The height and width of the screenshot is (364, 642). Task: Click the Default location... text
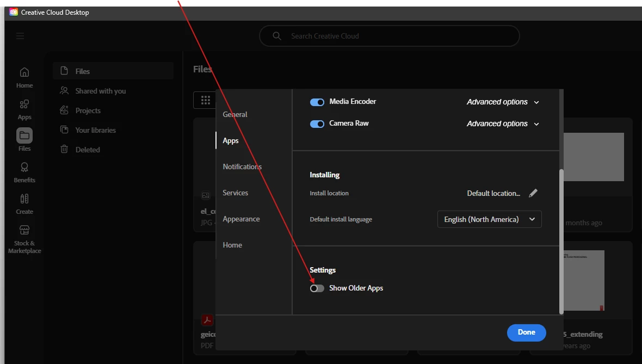[x=494, y=193]
